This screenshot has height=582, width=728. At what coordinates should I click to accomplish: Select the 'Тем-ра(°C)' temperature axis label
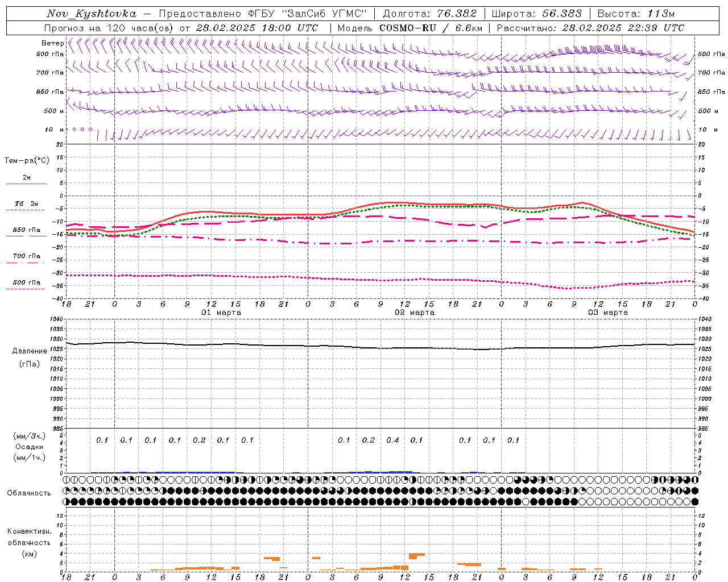27,161
